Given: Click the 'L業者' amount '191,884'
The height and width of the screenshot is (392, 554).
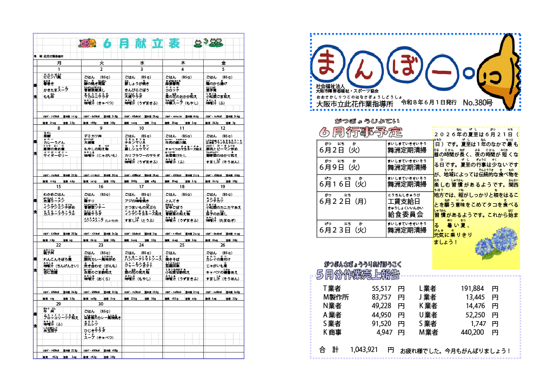Looking at the screenshot, I should click(x=472, y=288).
